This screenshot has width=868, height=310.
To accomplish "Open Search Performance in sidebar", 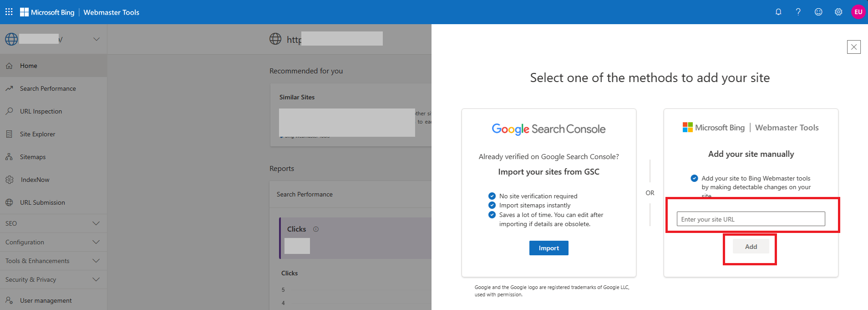I will coord(54,88).
